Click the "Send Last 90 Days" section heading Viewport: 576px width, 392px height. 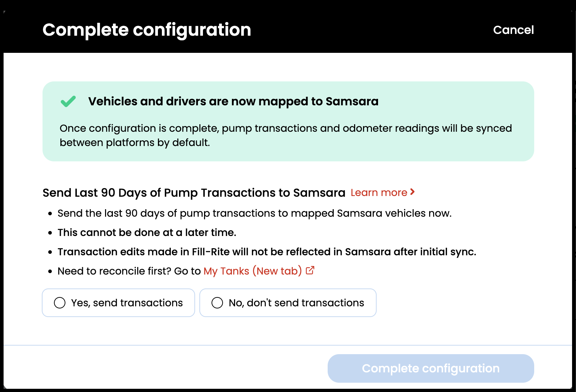click(x=194, y=193)
